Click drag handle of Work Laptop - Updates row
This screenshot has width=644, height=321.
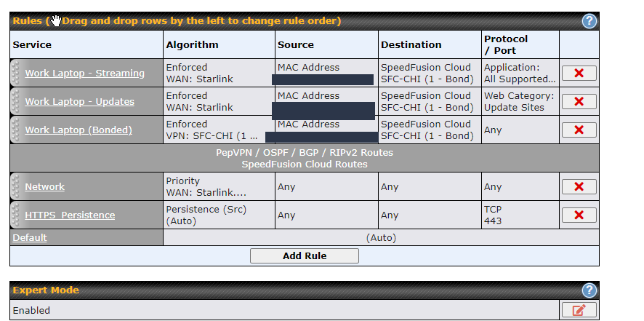[x=16, y=101]
